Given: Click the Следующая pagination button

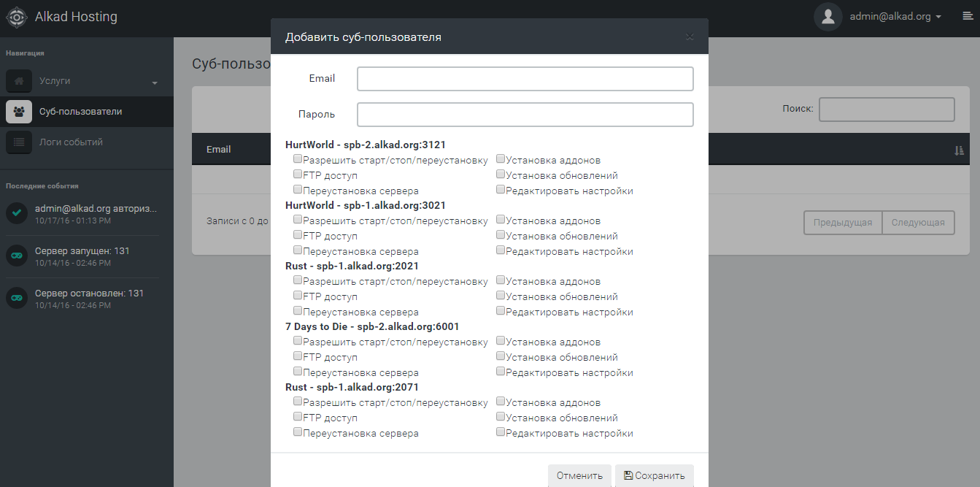Looking at the screenshot, I should [918, 223].
